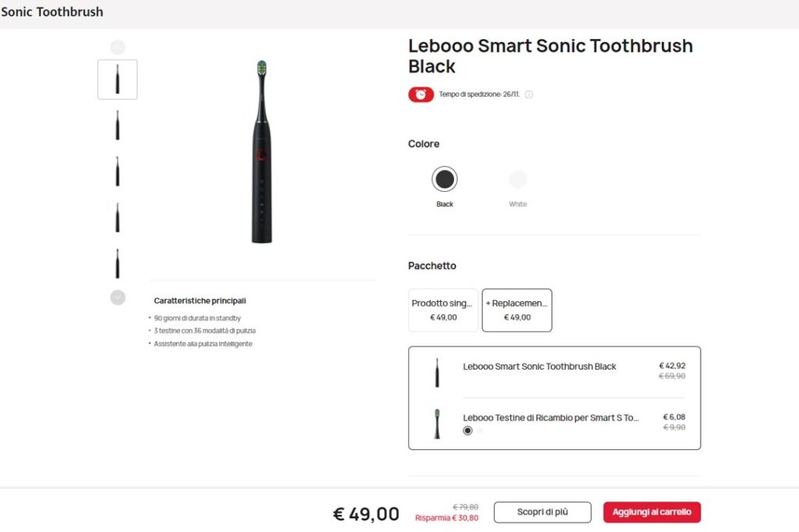
Task: Choose the White color swatch
Action: 518,179
